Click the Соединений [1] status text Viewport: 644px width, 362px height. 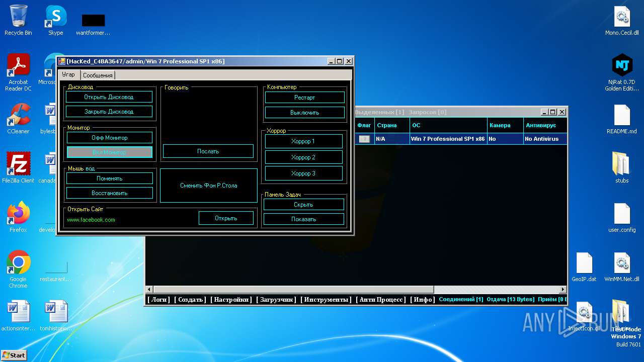(x=461, y=299)
